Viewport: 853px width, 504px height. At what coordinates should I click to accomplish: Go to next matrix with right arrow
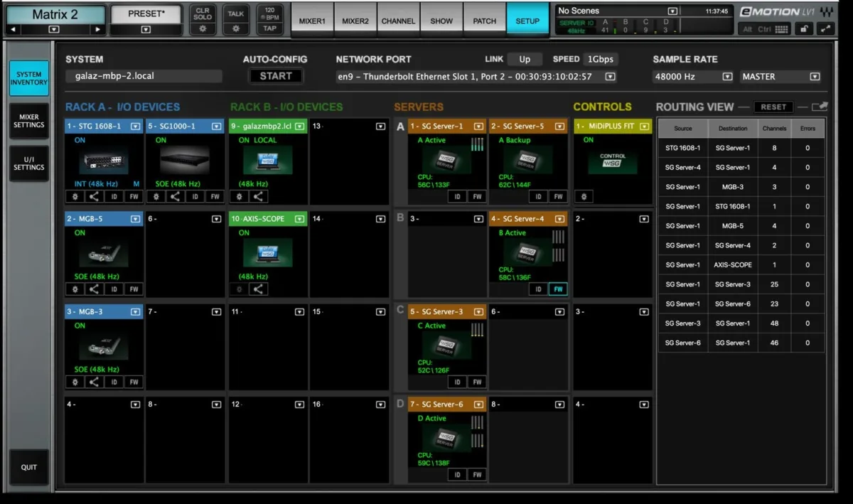(x=98, y=30)
